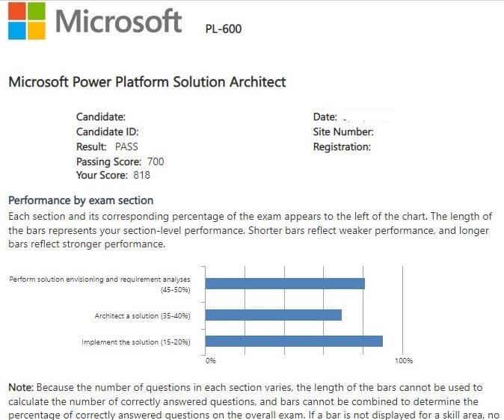This screenshot has height=420, width=504.
Task: Click the Microsoft wordmark text
Action: pyautogui.click(x=118, y=21)
